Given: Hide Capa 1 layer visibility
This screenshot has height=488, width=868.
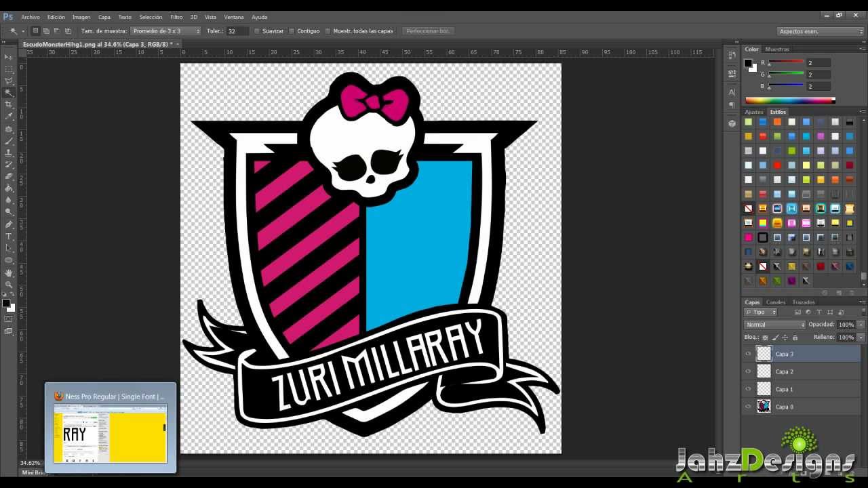Looking at the screenshot, I should coord(749,389).
